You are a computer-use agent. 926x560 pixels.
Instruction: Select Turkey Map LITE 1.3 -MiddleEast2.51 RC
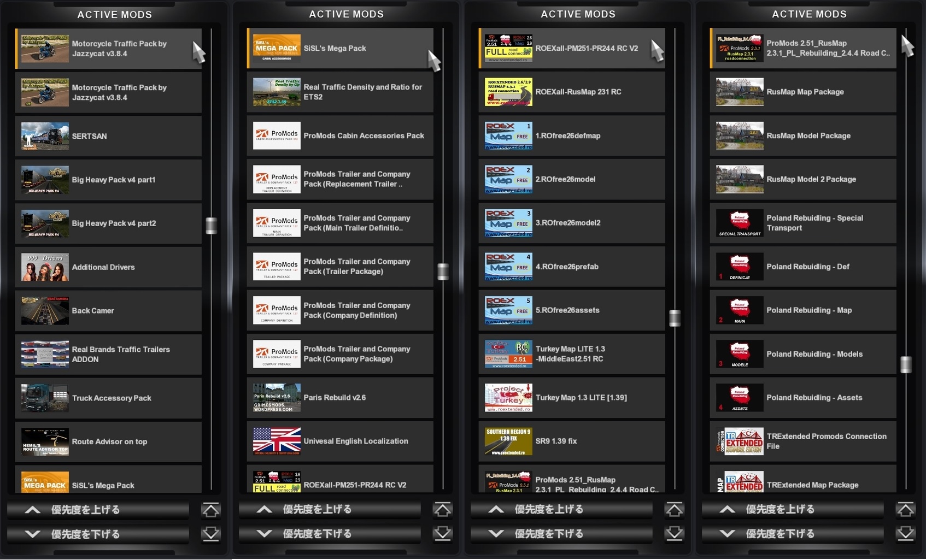(572, 354)
